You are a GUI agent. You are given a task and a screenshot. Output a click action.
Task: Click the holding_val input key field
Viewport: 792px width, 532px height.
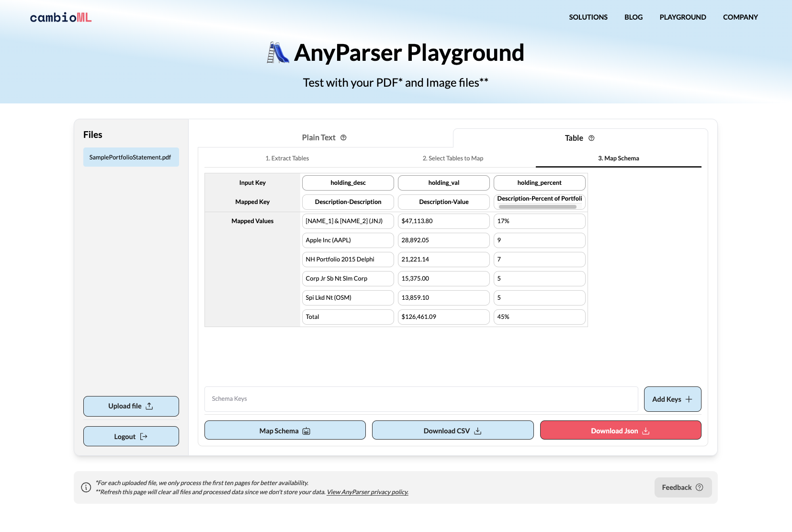[x=444, y=183]
